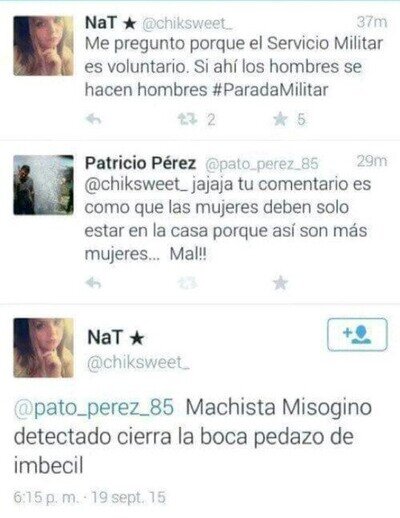Retweet NaT's Servicio Militar tweet

[x=187, y=119]
